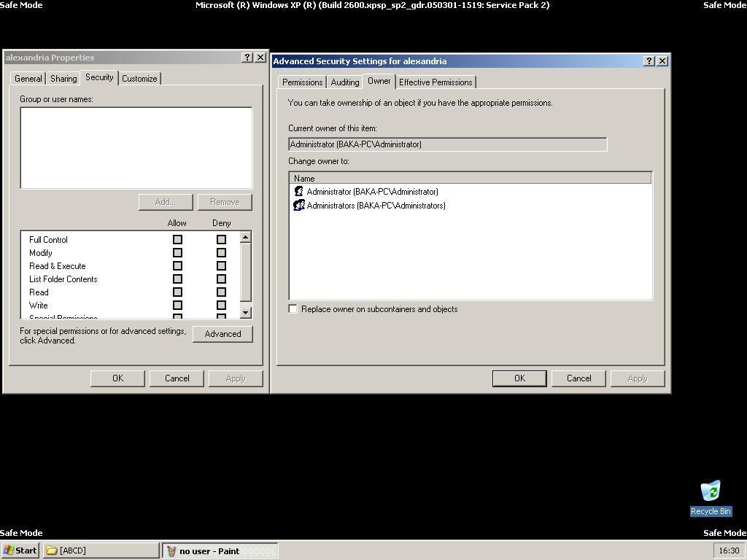The height and width of the screenshot is (560, 747).
Task: Select the Security tab
Action: coord(99,77)
